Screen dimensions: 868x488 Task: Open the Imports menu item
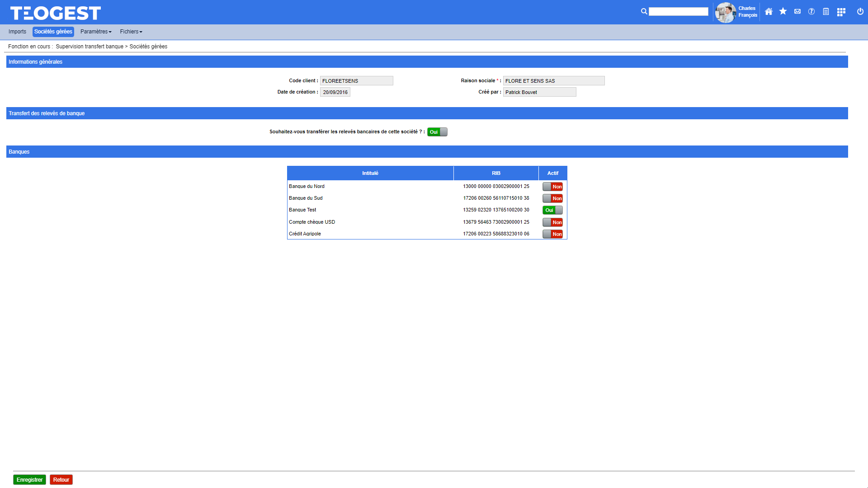[x=17, y=32]
